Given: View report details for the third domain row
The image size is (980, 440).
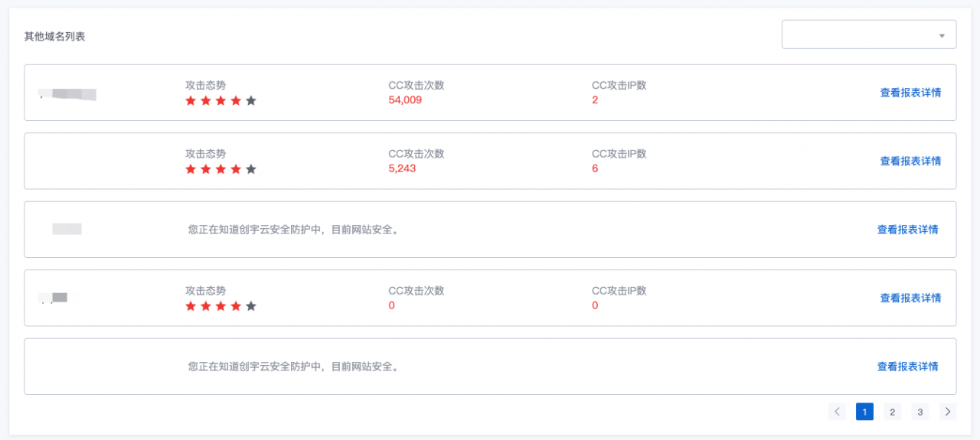Looking at the screenshot, I should coord(907,230).
